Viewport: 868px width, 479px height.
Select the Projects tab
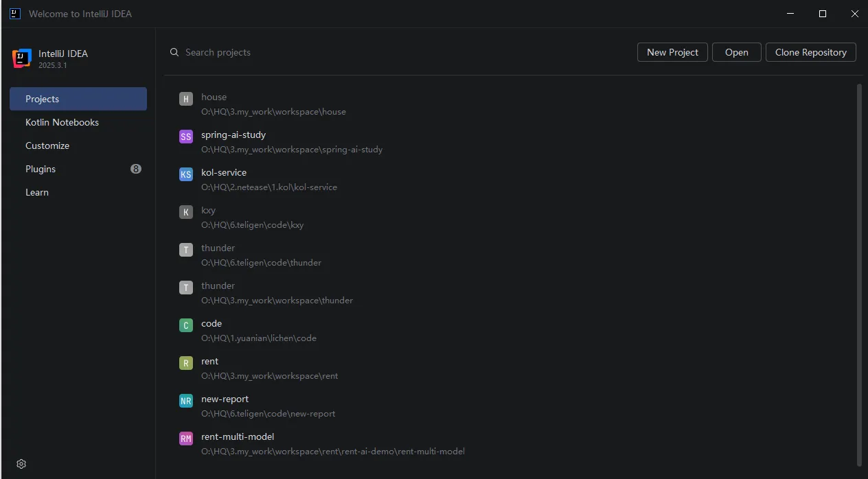(x=78, y=99)
